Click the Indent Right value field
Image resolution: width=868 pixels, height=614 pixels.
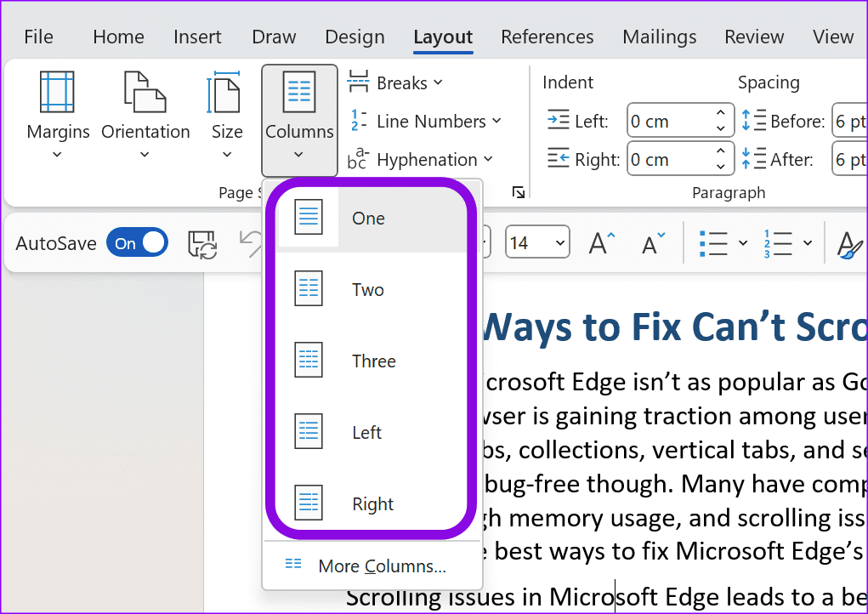pyautogui.click(x=671, y=159)
